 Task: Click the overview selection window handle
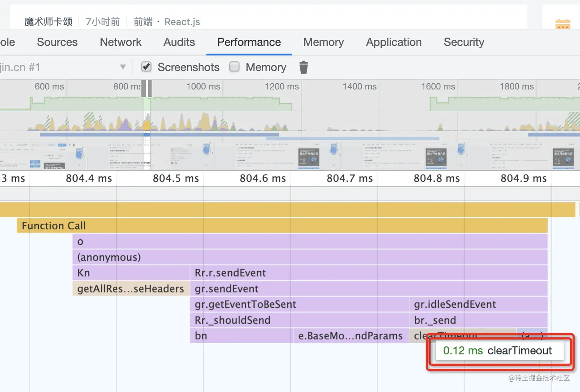pyautogui.click(x=147, y=88)
